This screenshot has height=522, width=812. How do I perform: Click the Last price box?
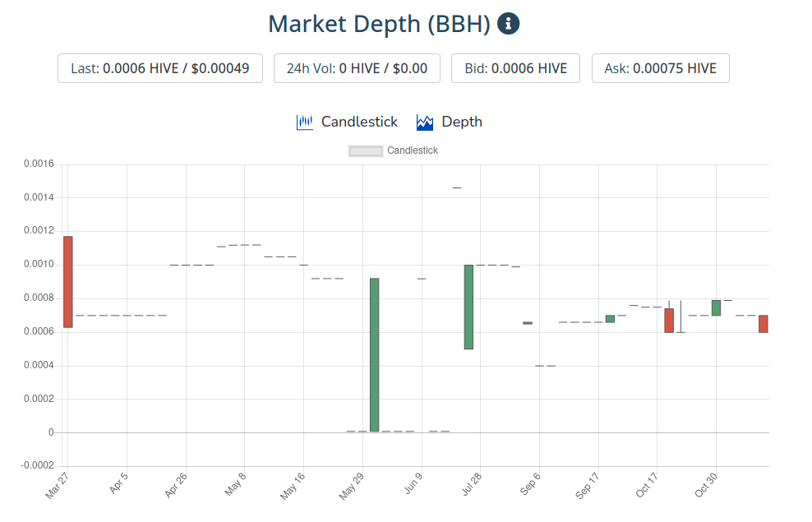(160, 68)
